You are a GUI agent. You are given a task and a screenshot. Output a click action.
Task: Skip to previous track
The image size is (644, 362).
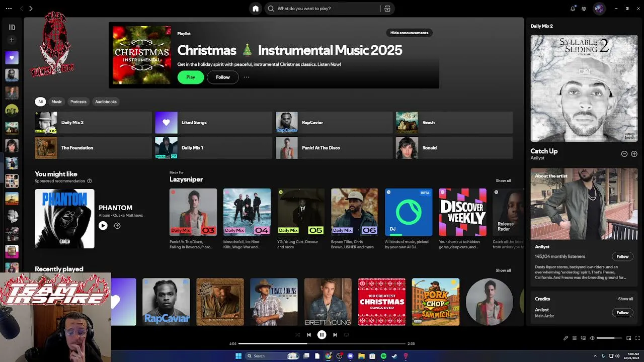(x=309, y=335)
